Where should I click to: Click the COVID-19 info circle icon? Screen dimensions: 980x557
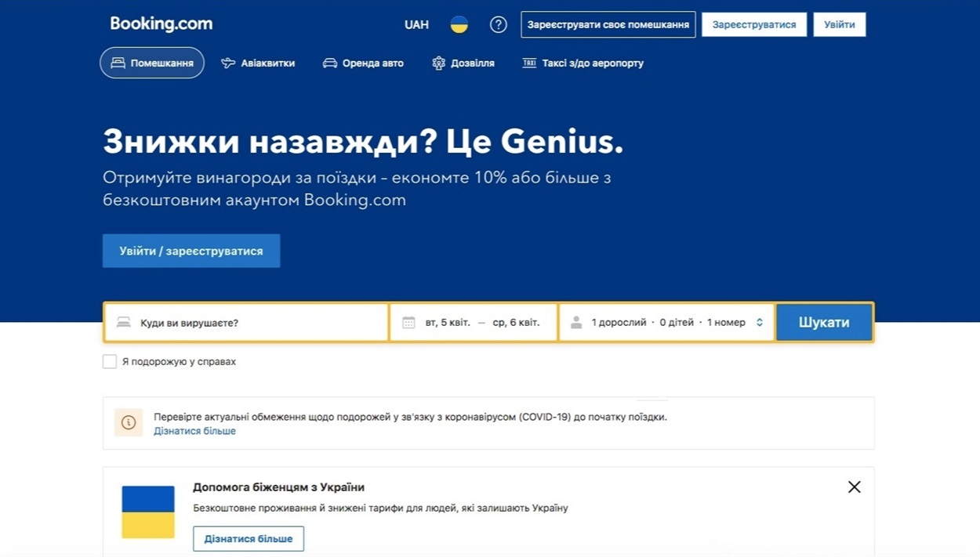tap(129, 423)
